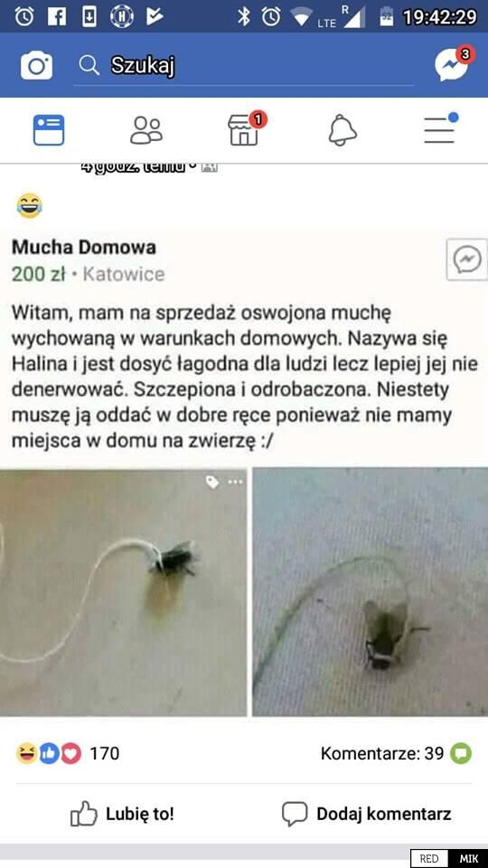Tap the Katowice location label
Image resolution: width=488 pixels, height=868 pixels.
[124, 274]
